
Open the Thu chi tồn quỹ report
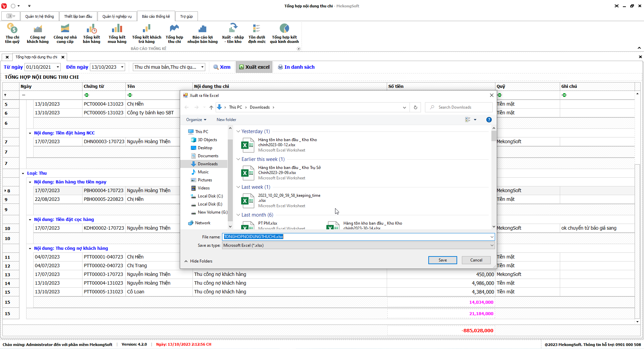[12, 33]
